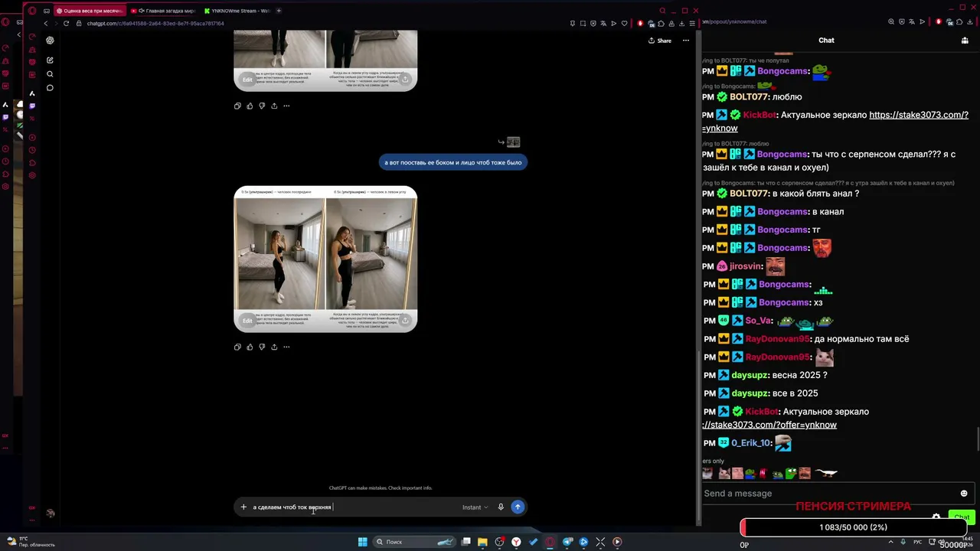Open tab search magnifier in title bar
Image resolution: width=980 pixels, height=551 pixels.
click(x=662, y=11)
